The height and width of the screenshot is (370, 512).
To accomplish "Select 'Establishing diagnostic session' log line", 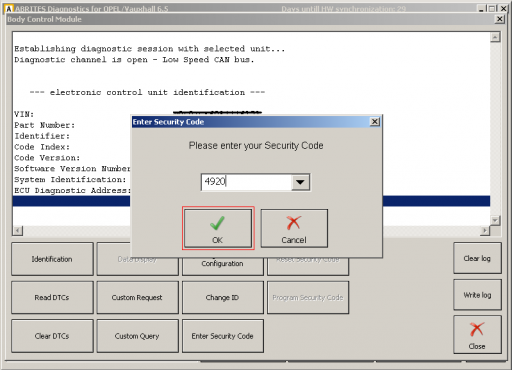I will click(x=150, y=49).
